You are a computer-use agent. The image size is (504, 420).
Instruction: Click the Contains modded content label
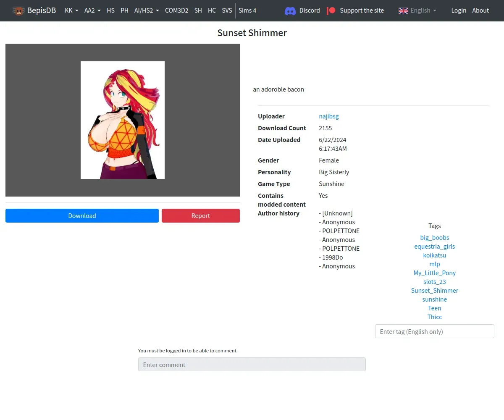coord(282,200)
